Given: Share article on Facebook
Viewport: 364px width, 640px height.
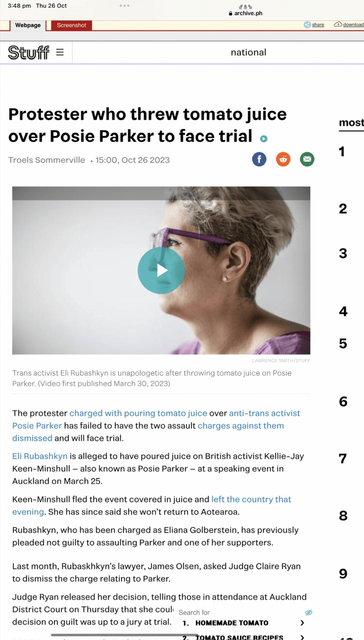Looking at the screenshot, I should pos(259,159).
